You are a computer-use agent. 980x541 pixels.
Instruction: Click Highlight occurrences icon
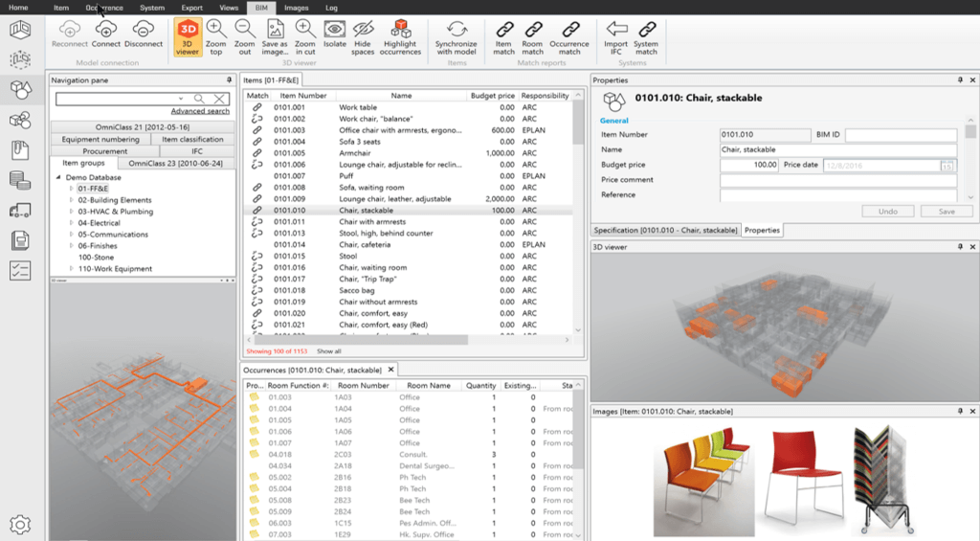click(x=400, y=36)
